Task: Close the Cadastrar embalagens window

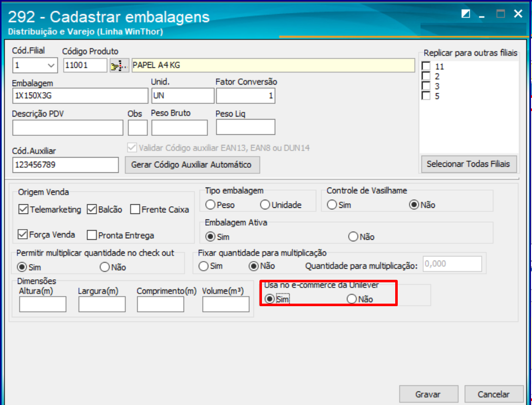Action: (518, 14)
